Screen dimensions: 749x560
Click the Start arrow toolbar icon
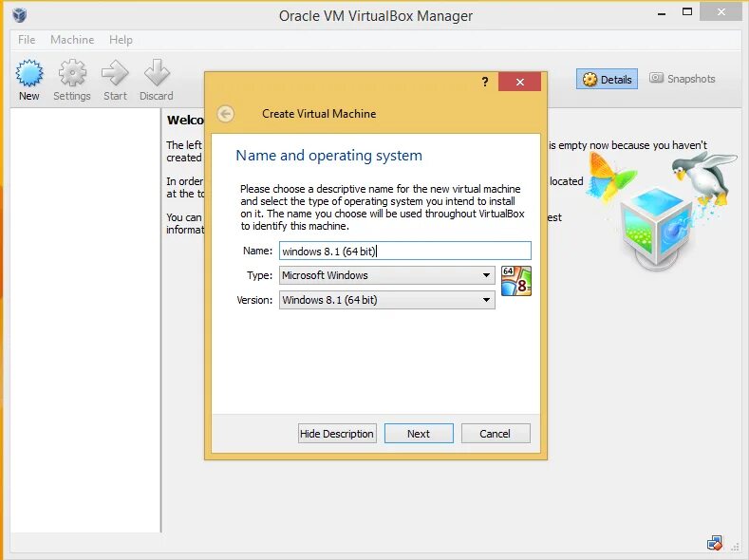coord(115,80)
